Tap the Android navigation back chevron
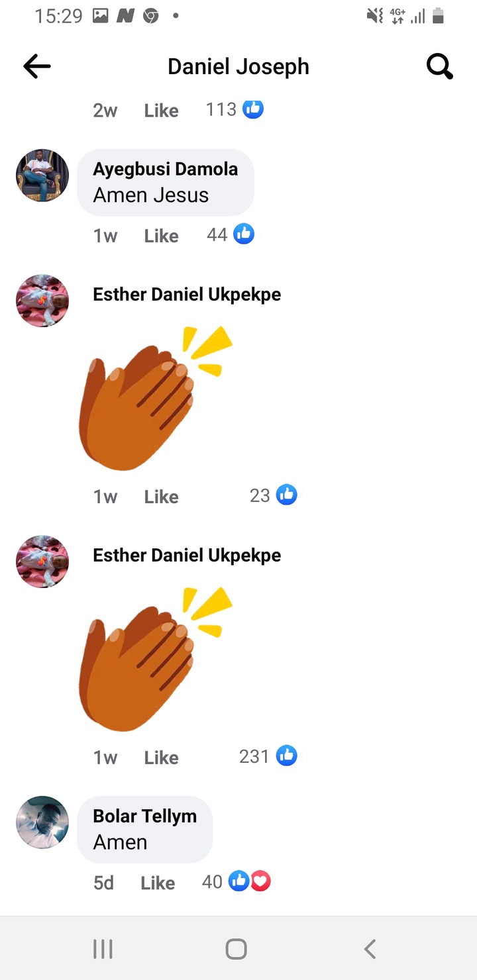Screen dimensions: 477x980 click(370, 949)
